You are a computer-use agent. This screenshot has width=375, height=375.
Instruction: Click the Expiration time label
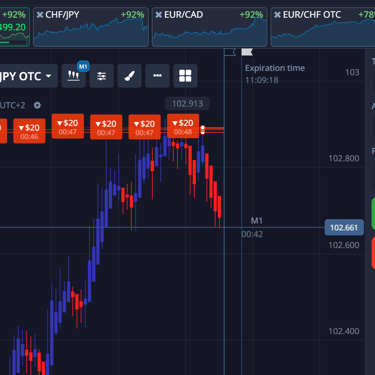coord(275,68)
